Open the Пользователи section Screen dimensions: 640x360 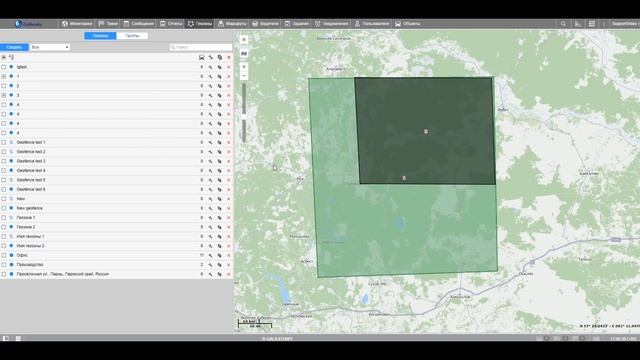click(x=372, y=24)
